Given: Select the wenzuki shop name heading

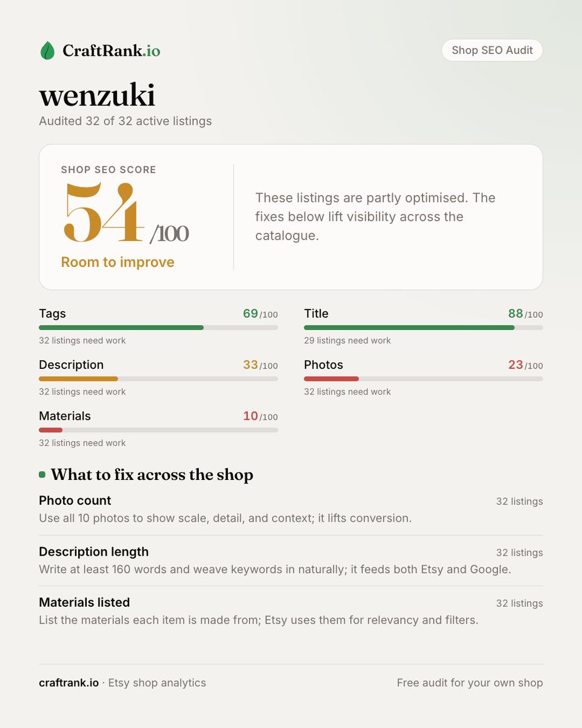Looking at the screenshot, I should point(97,95).
